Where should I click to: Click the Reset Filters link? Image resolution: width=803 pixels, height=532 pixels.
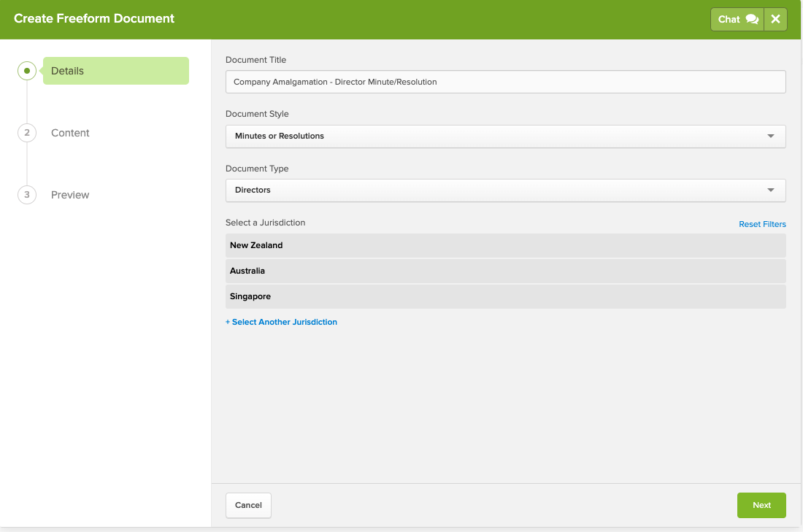point(762,224)
